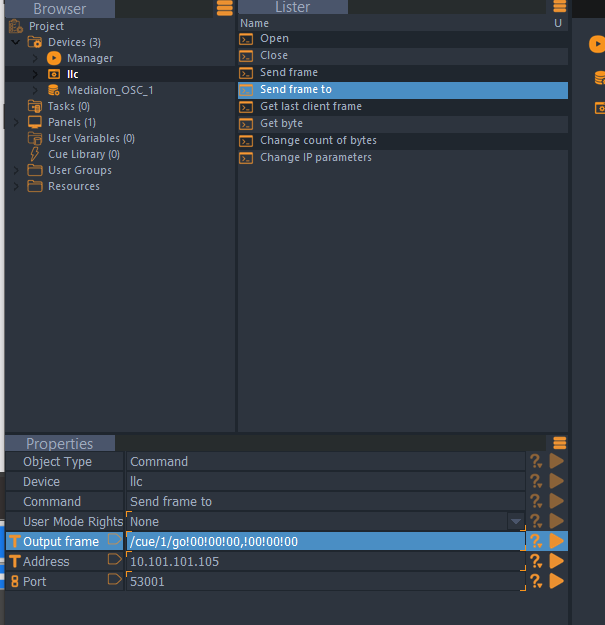
Task: Click the help icon for Output frame
Action: tap(536, 541)
